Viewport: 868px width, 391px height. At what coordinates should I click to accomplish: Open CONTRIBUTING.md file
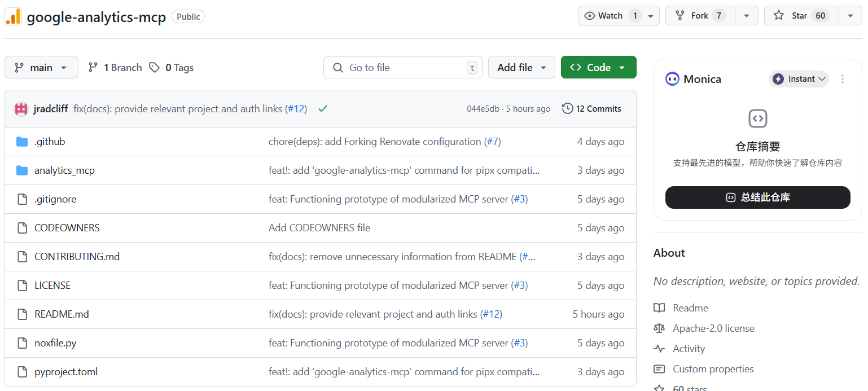(77, 257)
